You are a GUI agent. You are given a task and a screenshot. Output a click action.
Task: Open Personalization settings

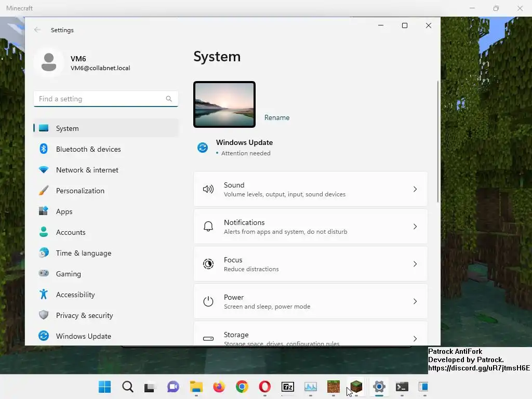coord(106,191)
